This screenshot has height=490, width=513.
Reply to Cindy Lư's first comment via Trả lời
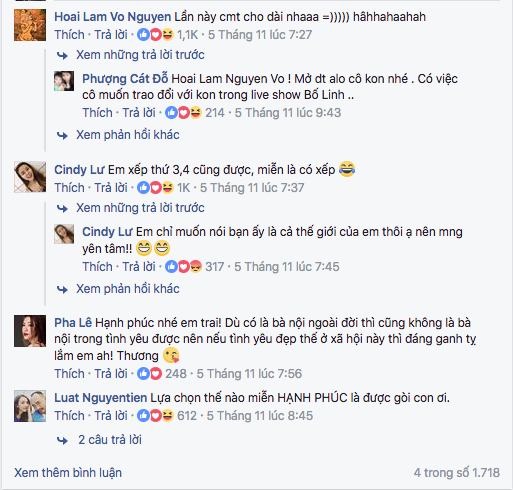(x=111, y=188)
